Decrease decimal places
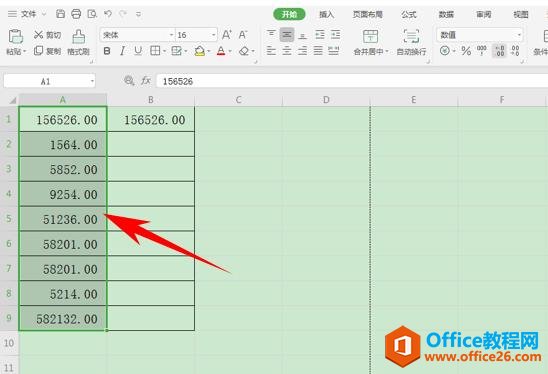This screenshot has height=374, width=548. tap(515, 51)
